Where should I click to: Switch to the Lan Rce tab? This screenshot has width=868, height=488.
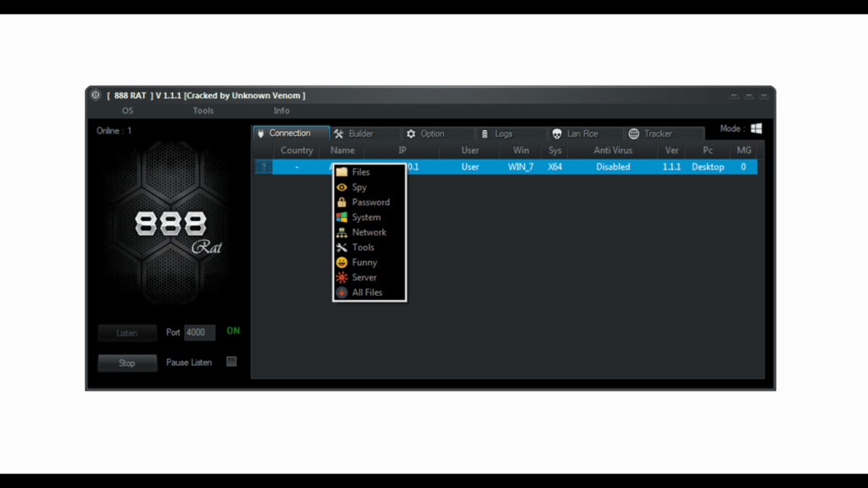click(585, 134)
